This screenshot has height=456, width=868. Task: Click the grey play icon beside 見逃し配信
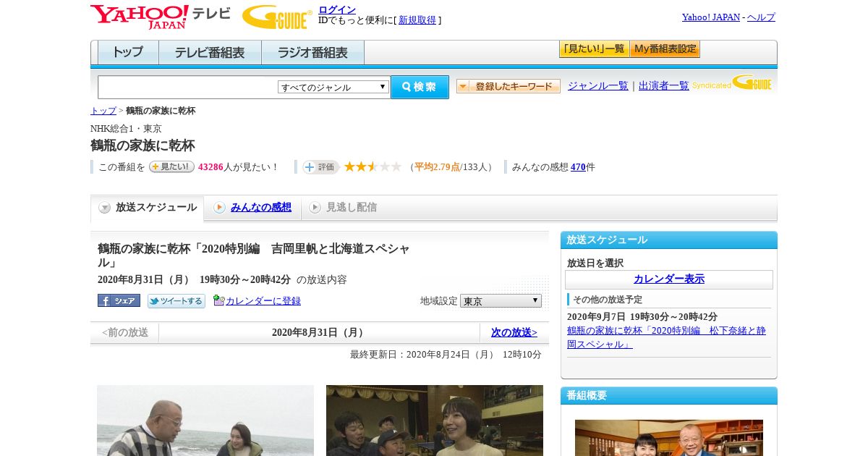[x=315, y=208]
